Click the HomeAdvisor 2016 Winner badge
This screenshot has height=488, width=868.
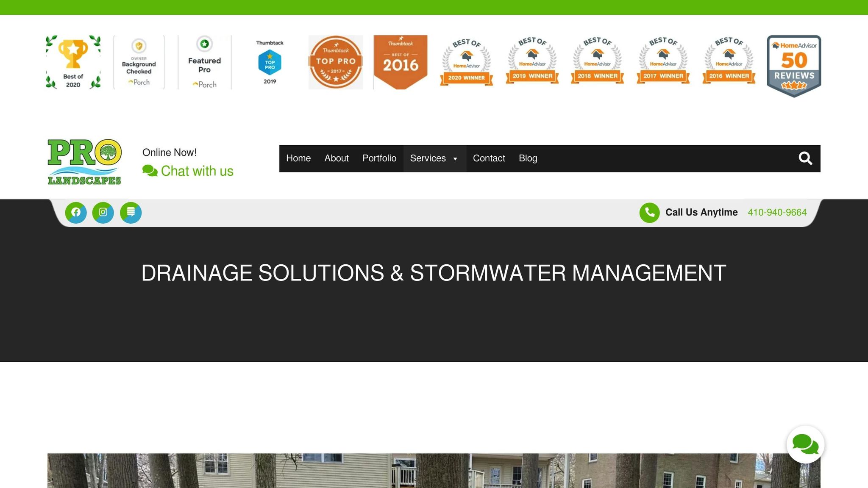[x=729, y=61]
